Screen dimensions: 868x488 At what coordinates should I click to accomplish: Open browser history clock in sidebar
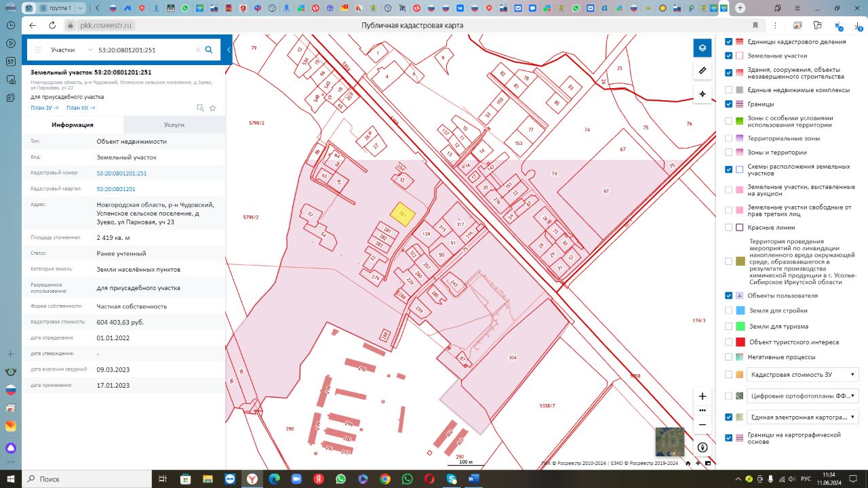[x=10, y=24]
